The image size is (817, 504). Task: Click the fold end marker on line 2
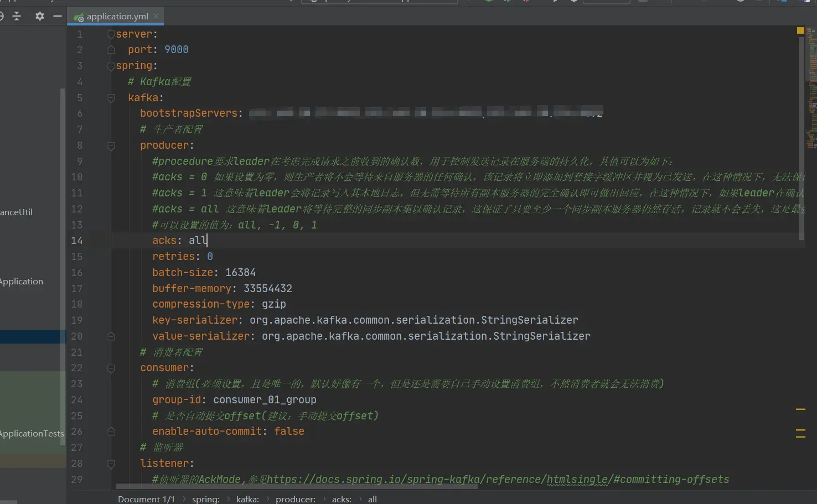pyautogui.click(x=111, y=50)
